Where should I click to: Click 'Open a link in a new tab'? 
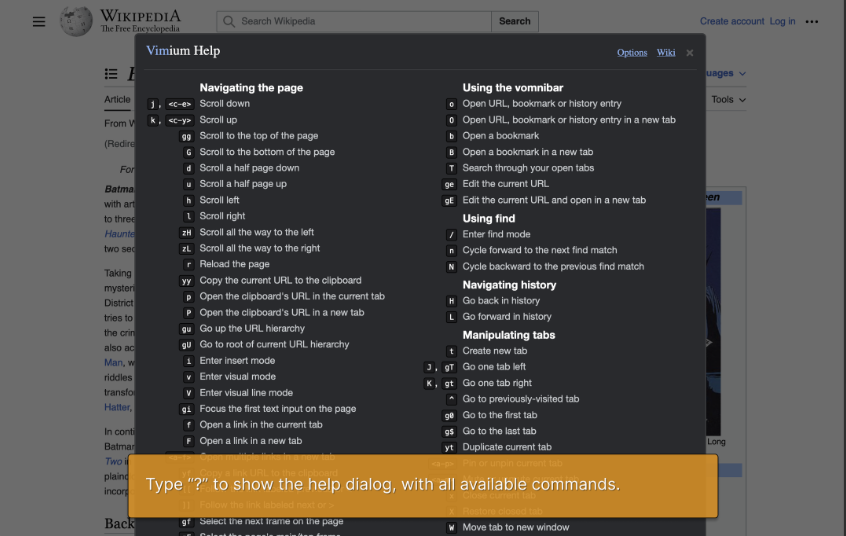point(251,441)
